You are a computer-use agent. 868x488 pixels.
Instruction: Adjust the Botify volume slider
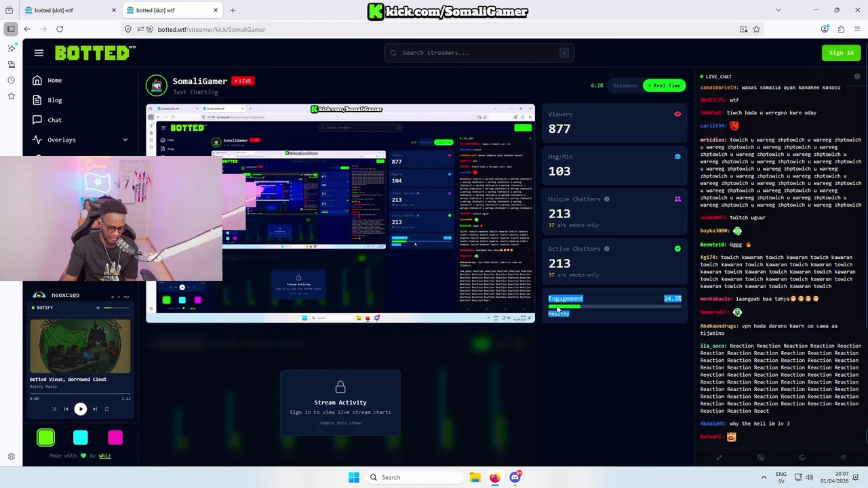117,308
